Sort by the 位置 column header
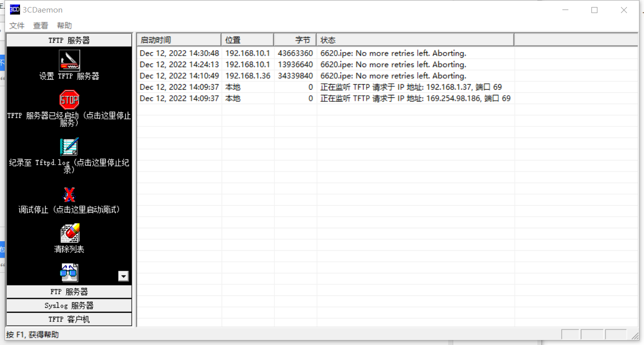Viewport: 644px width, 345px height. 248,40
